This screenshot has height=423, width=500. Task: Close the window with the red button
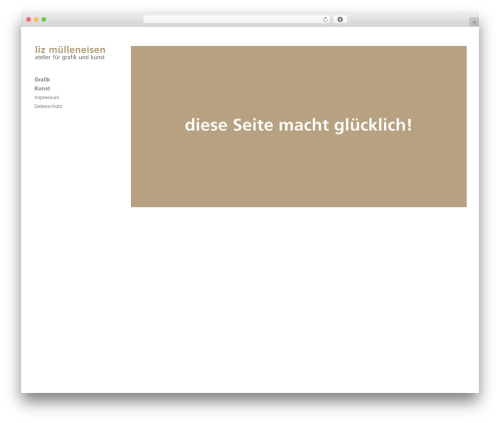[x=29, y=20]
